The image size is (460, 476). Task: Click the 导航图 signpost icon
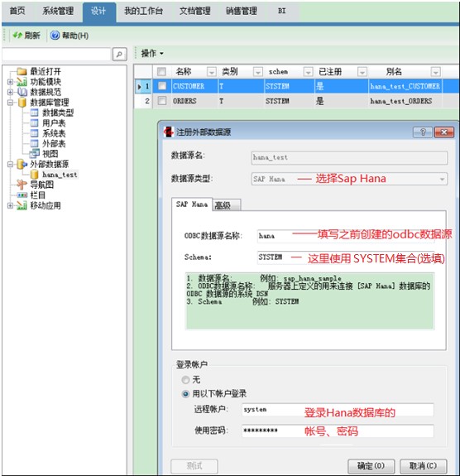pos(22,185)
